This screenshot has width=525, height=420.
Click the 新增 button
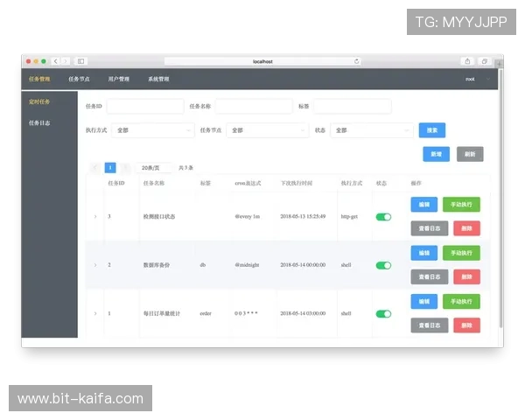436,154
